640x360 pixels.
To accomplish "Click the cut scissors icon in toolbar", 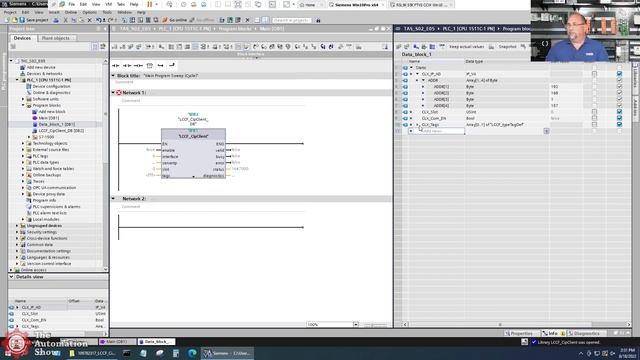I will (65, 20).
